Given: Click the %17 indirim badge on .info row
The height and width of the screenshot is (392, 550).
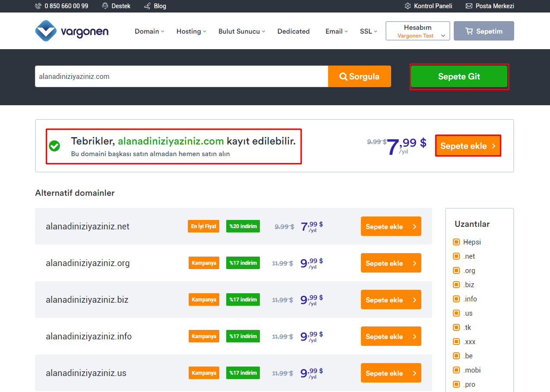Looking at the screenshot, I should click(x=243, y=336).
